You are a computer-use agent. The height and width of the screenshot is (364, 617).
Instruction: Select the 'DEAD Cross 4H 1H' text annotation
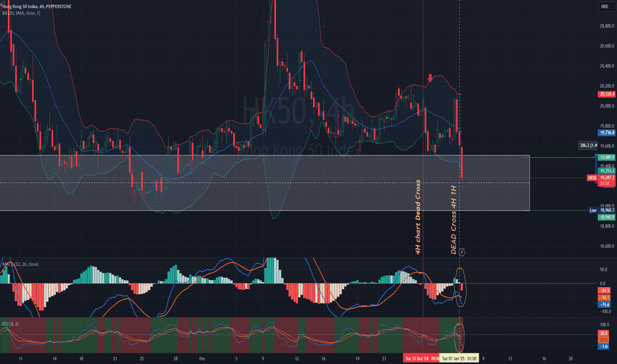[x=453, y=220]
